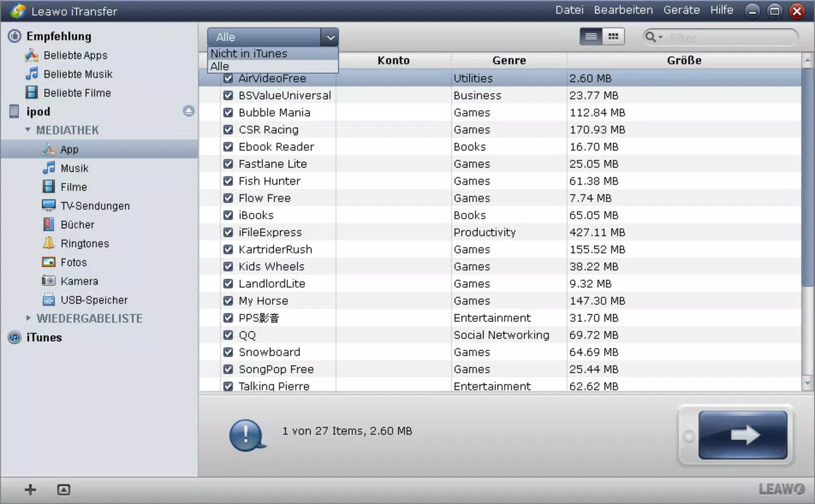815x504 pixels.
Task: Switch to list view
Action: tap(591, 37)
